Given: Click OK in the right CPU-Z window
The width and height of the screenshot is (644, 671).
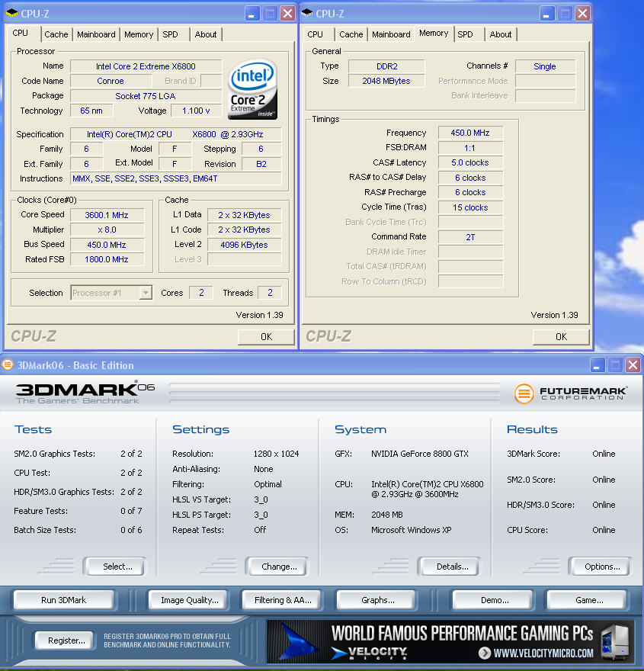Looking at the screenshot, I should point(561,337).
